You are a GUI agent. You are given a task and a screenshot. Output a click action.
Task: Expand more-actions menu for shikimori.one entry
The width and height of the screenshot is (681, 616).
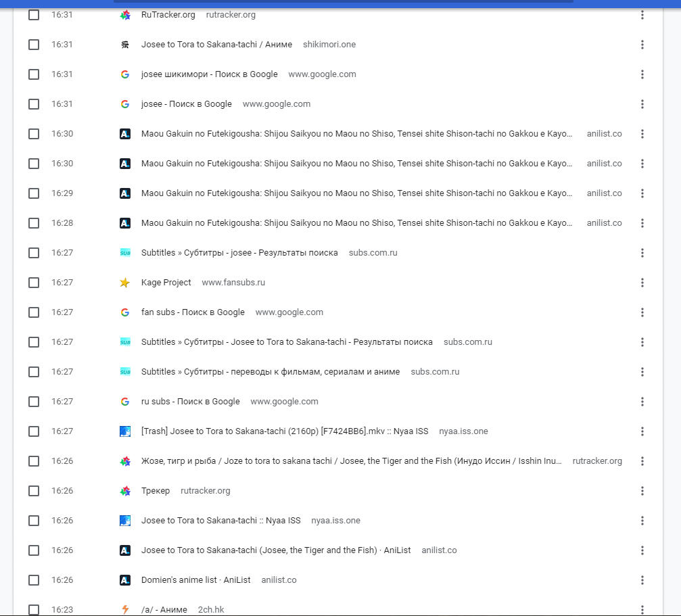pyautogui.click(x=642, y=45)
